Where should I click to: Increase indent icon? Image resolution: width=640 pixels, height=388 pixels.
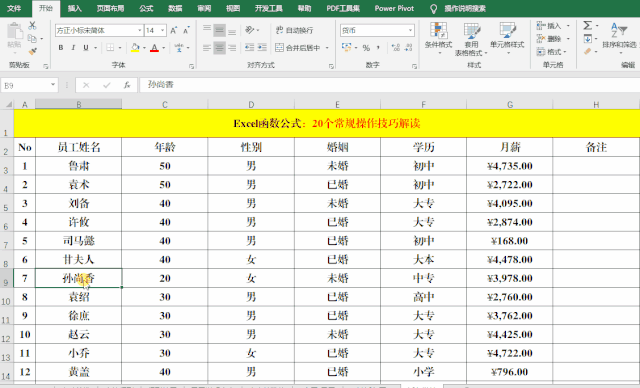tap(262, 48)
